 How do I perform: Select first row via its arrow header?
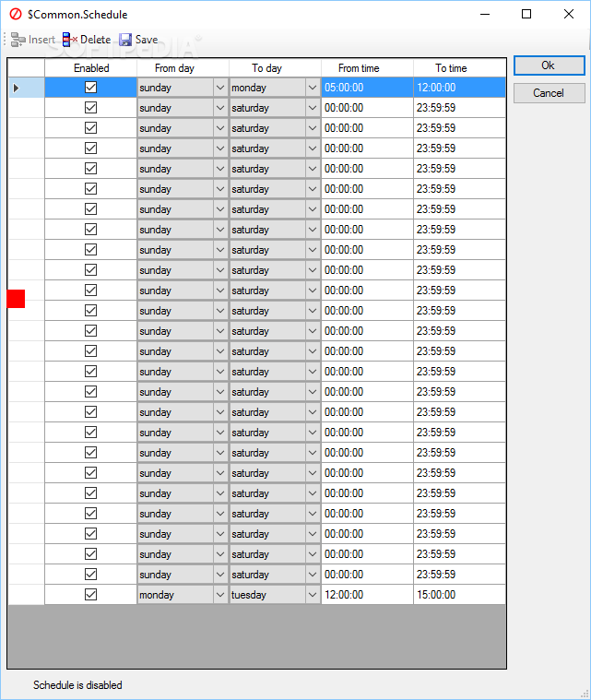(x=27, y=88)
